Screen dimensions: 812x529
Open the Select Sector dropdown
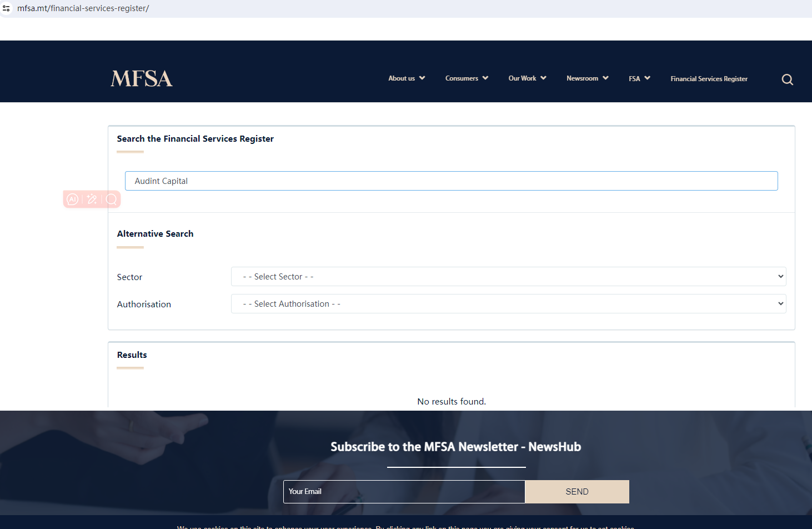(508, 277)
